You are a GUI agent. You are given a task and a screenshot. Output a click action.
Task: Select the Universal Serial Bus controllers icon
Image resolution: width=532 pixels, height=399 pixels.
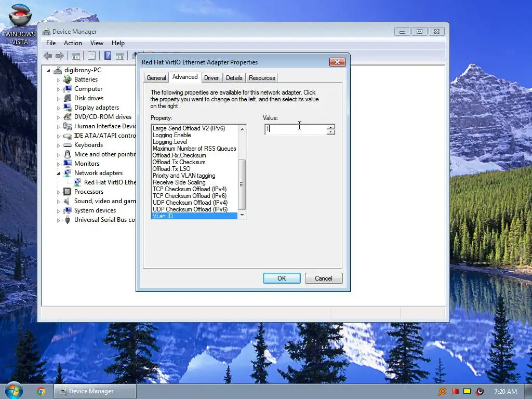coord(68,220)
